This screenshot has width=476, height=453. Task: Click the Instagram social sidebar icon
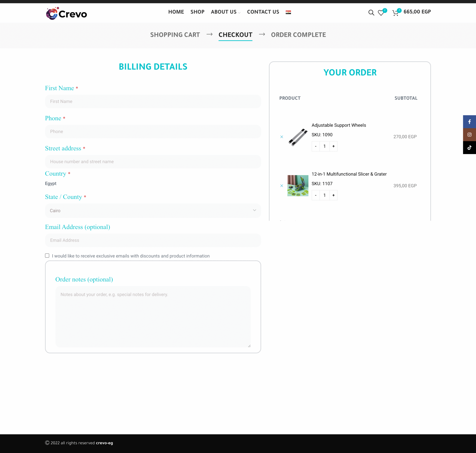(469, 135)
